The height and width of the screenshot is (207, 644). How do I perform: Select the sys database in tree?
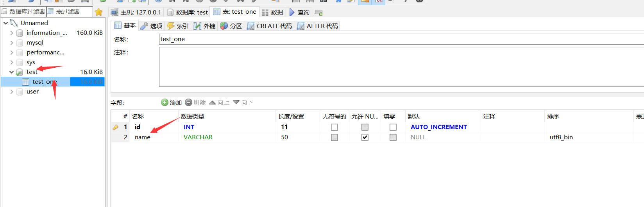click(31, 62)
